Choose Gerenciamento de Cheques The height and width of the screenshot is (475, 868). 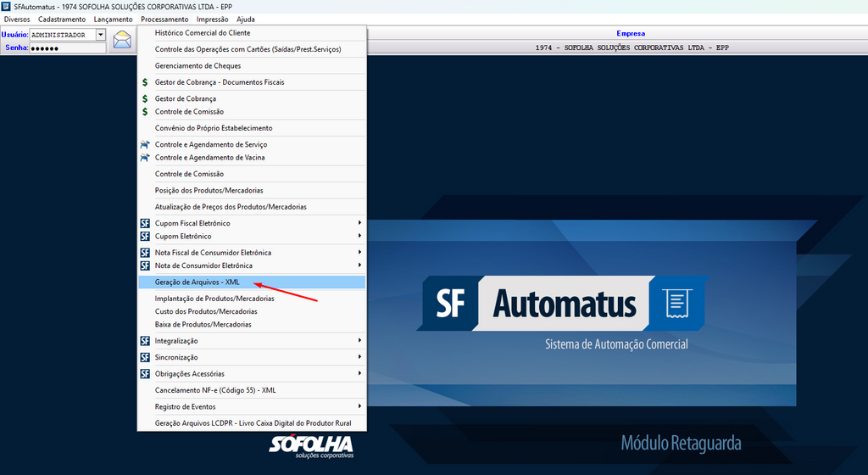coord(198,66)
